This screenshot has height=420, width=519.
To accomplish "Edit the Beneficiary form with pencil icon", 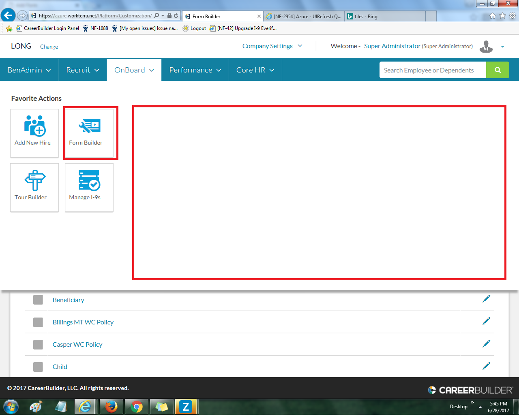I will pyautogui.click(x=486, y=299).
